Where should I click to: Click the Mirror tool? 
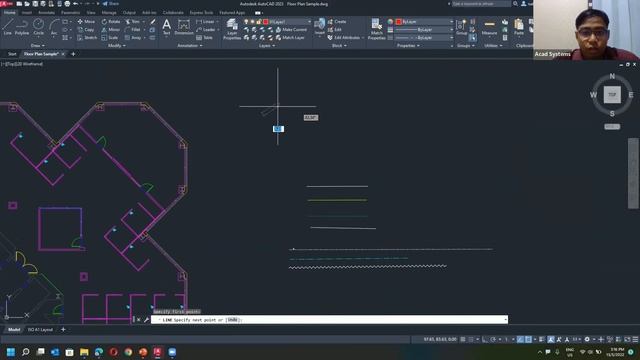(x=111, y=30)
